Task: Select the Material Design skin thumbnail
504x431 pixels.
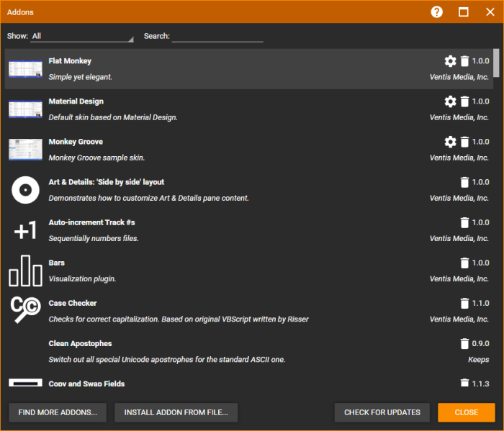Action: [25, 109]
